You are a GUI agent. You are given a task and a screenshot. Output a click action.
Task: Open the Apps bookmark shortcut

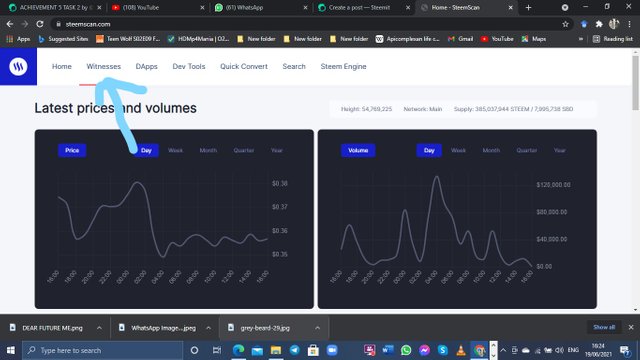pyautogui.click(x=18, y=39)
